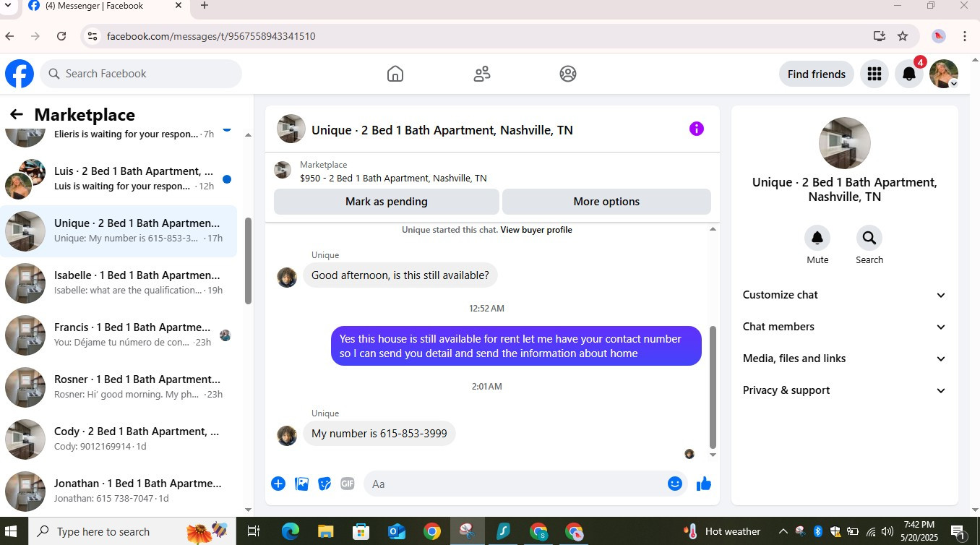Open Windows Start menu
980x545 pixels.
[x=11, y=532]
